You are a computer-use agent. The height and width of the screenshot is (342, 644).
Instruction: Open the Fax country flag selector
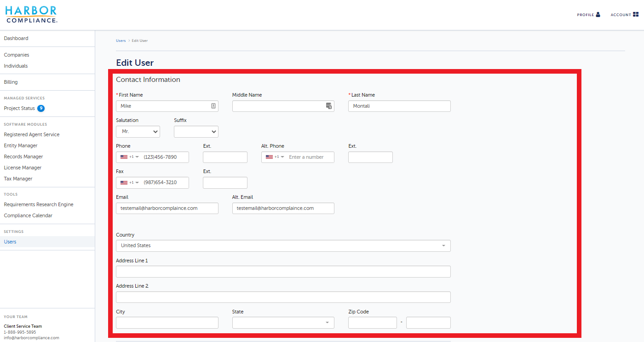(129, 182)
